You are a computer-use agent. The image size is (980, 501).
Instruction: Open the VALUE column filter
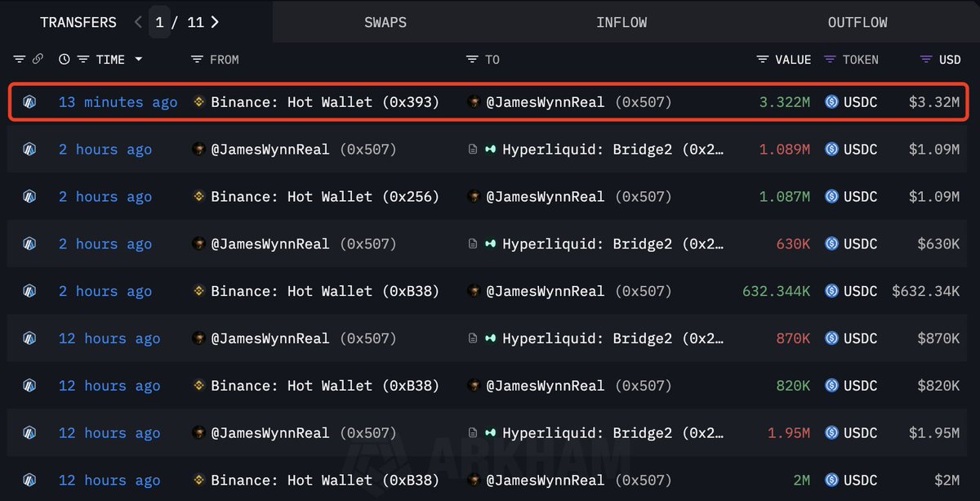pos(763,60)
